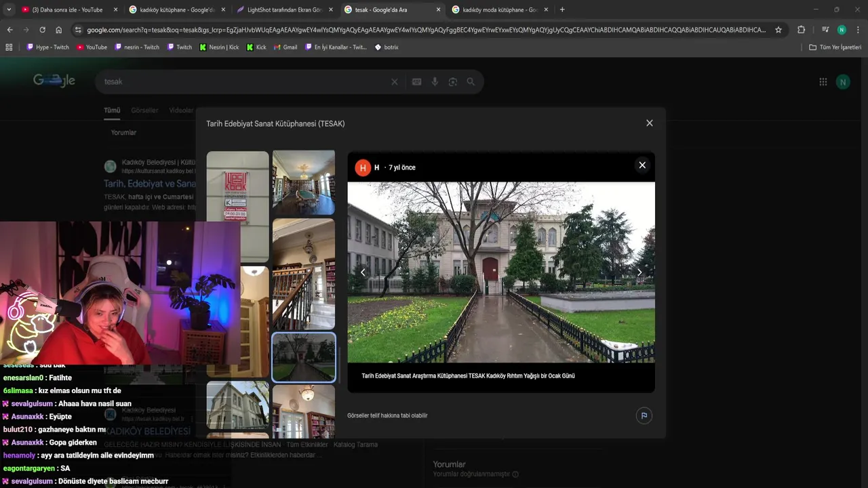The image size is (868, 488).
Task: Select the reading room chandelier thumbnail
Action: (304, 182)
